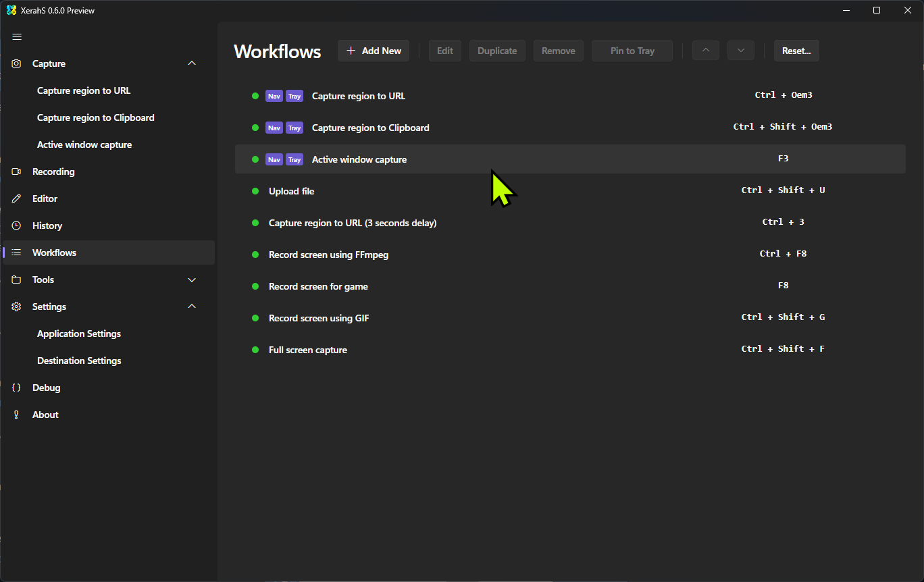Select the Record screen using FFmpeg workflow
The image size is (924, 582).
pos(328,255)
